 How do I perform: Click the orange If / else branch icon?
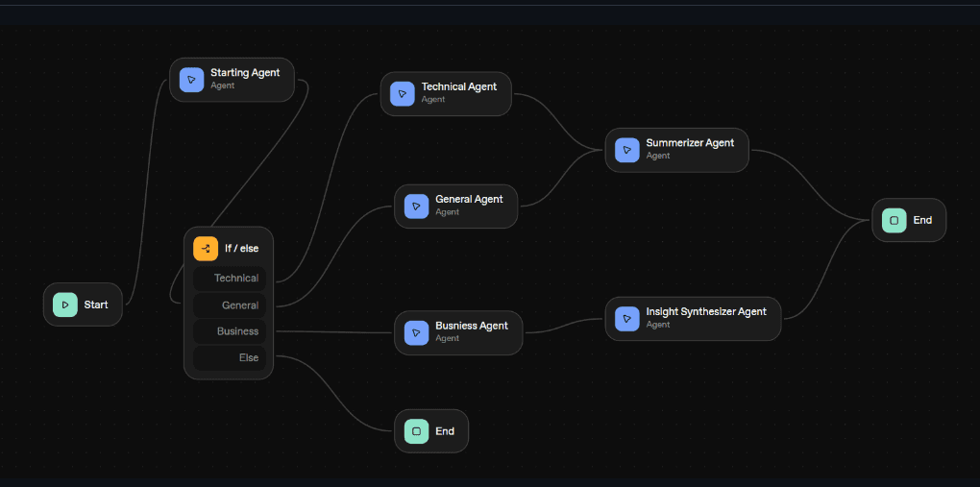[x=205, y=248]
